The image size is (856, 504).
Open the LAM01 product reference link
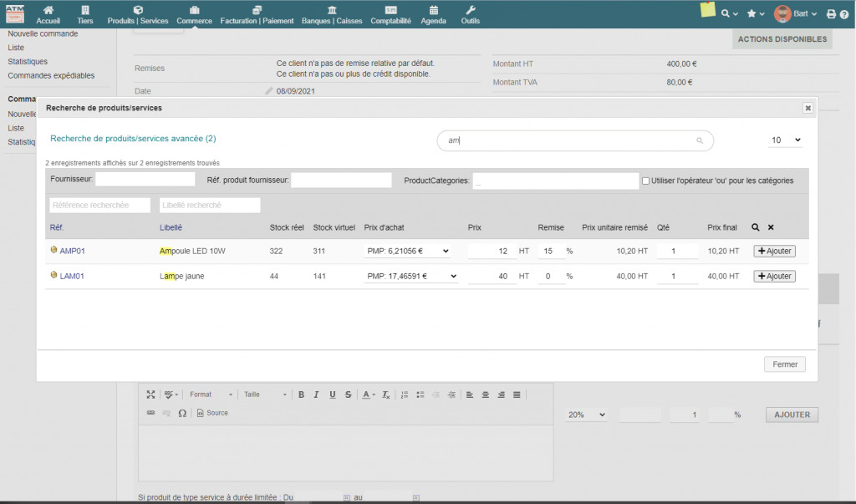point(72,276)
